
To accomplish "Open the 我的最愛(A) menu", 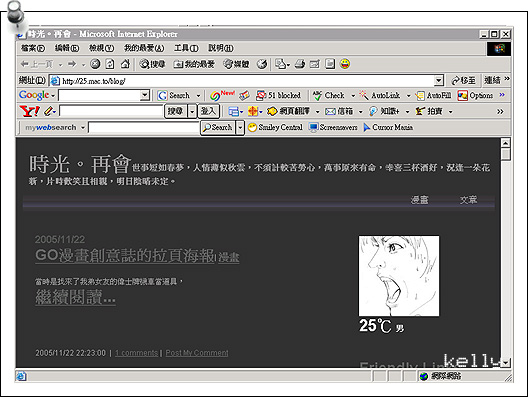I will pos(144,48).
